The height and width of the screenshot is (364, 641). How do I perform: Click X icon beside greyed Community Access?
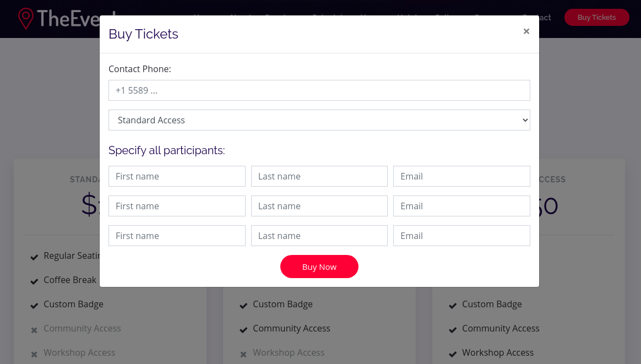[34, 330]
